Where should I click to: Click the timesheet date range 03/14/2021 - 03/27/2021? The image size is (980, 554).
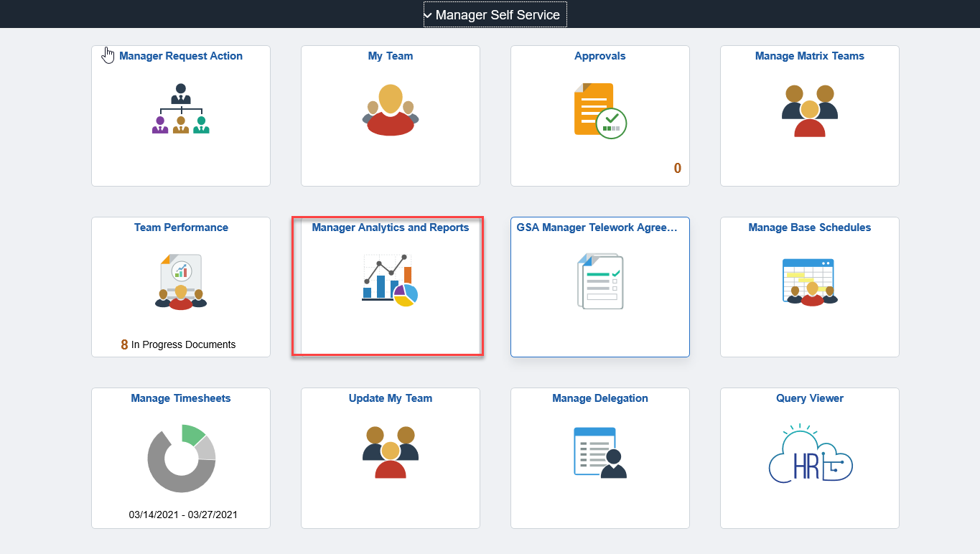pyautogui.click(x=180, y=515)
